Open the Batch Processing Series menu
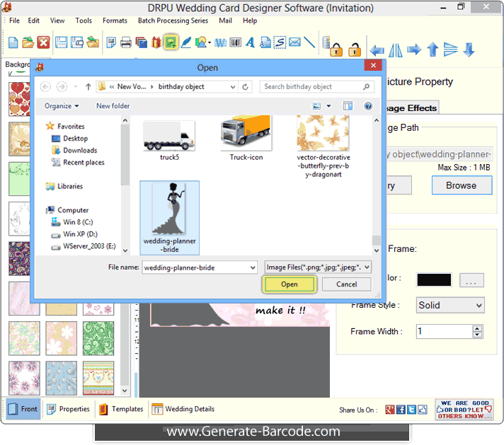Image resolution: width=504 pixels, height=445 pixels. click(173, 21)
